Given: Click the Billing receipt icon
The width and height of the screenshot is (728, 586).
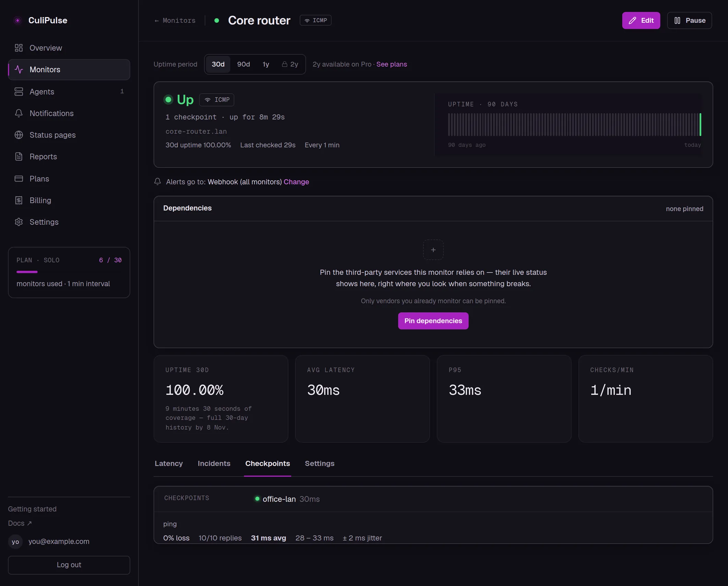Looking at the screenshot, I should (x=19, y=200).
